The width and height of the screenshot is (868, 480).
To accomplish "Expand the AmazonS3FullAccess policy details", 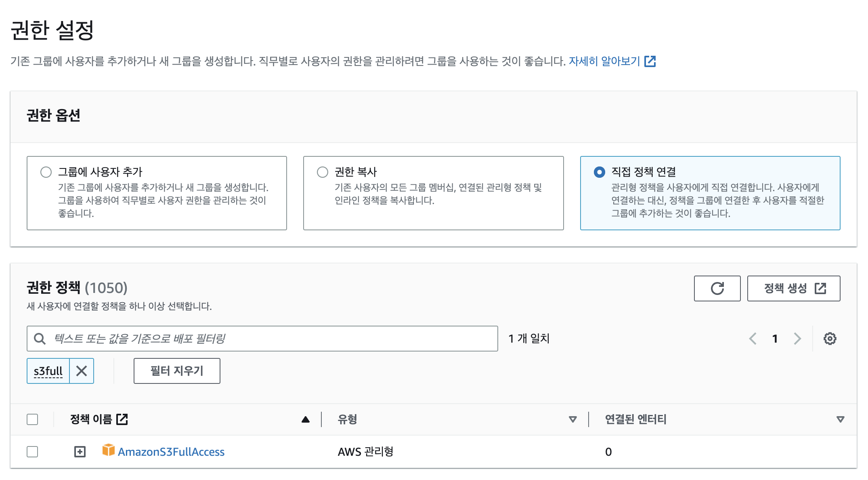I will (80, 452).
